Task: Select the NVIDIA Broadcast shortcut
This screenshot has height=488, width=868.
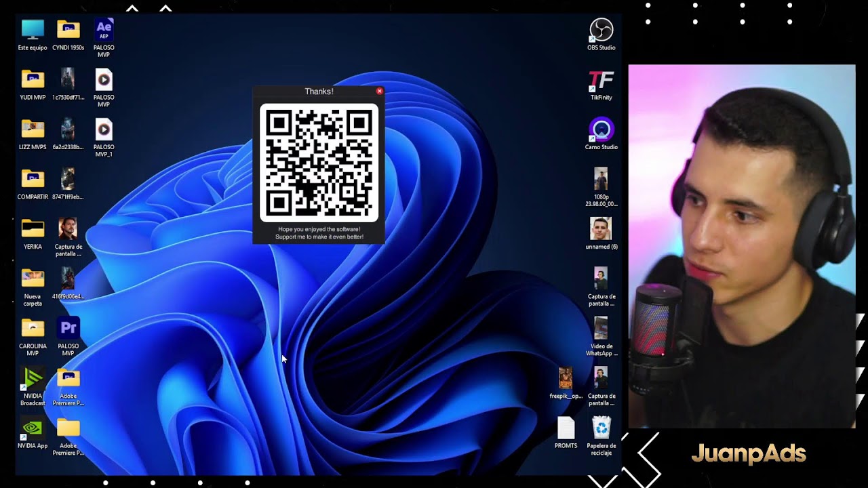Action: point(33,386)
